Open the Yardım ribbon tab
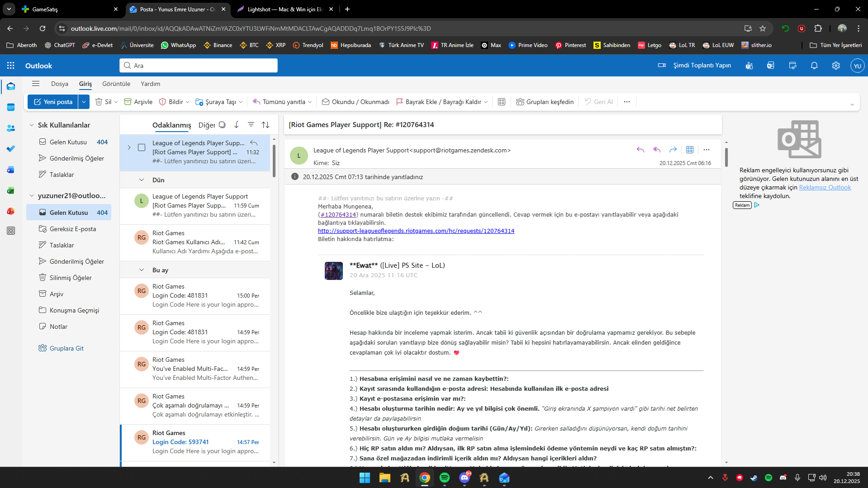 151,84
